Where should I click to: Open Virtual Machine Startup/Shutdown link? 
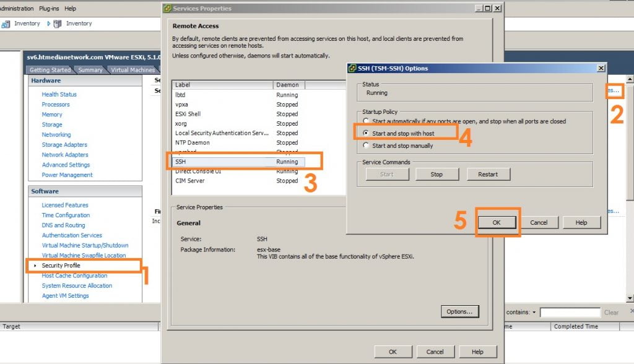coord(85,246)
